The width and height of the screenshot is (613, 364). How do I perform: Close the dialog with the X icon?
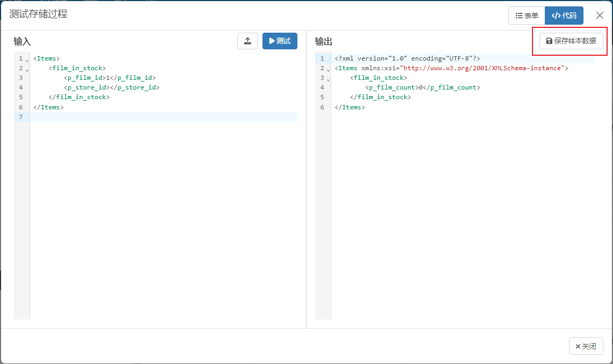(600, 16)
